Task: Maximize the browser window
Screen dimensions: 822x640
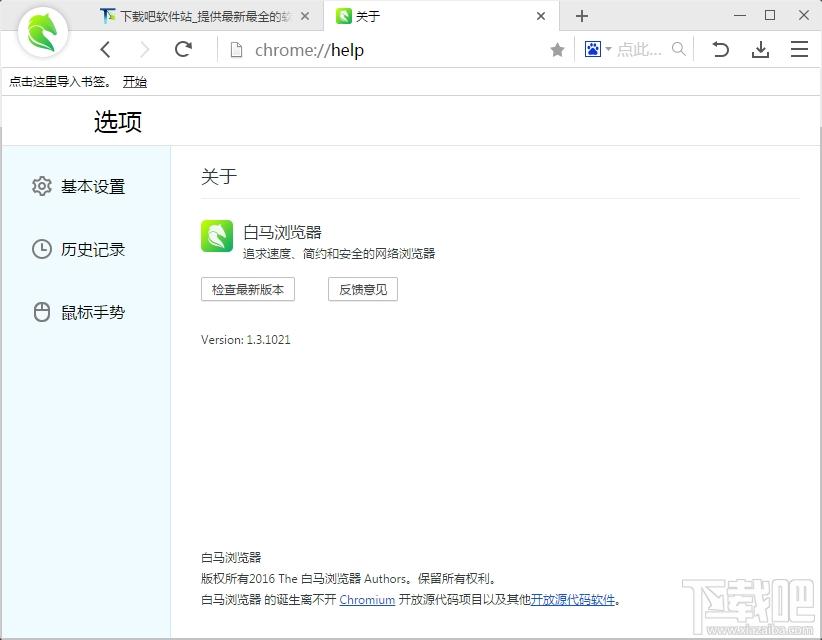Action: tap(770, 15)
